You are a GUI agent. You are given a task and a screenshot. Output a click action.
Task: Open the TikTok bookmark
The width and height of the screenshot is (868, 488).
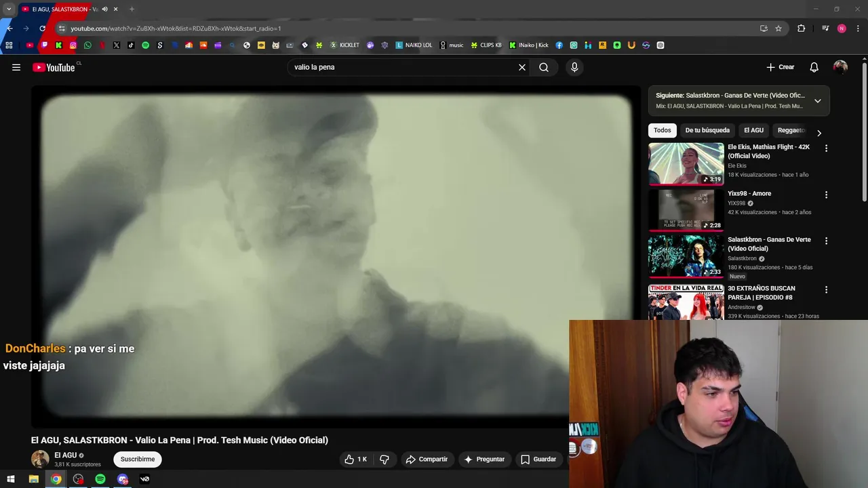pyautogui.click(x=131, y=45)
